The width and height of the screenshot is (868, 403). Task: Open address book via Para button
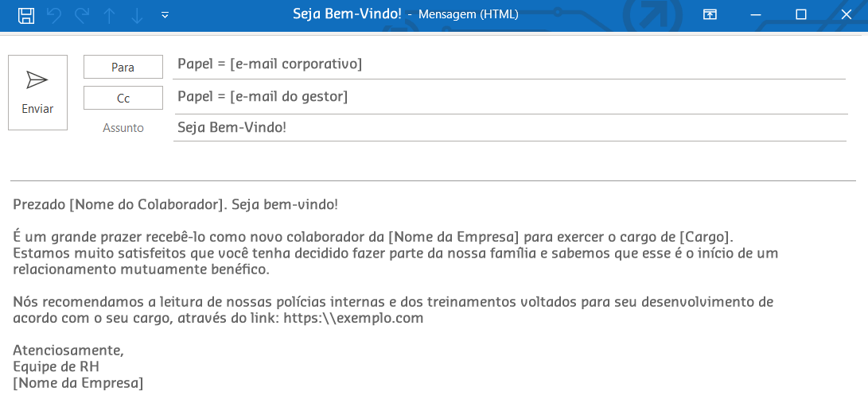point(123,68)
